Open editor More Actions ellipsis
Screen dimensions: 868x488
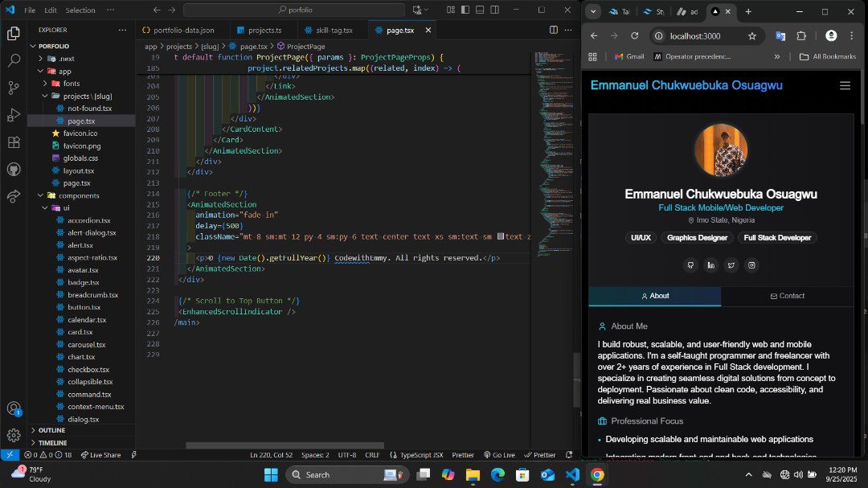point(568,30)
